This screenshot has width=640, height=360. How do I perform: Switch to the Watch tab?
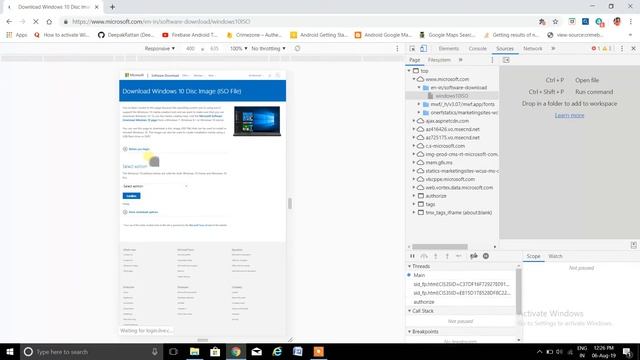point(555,256)
